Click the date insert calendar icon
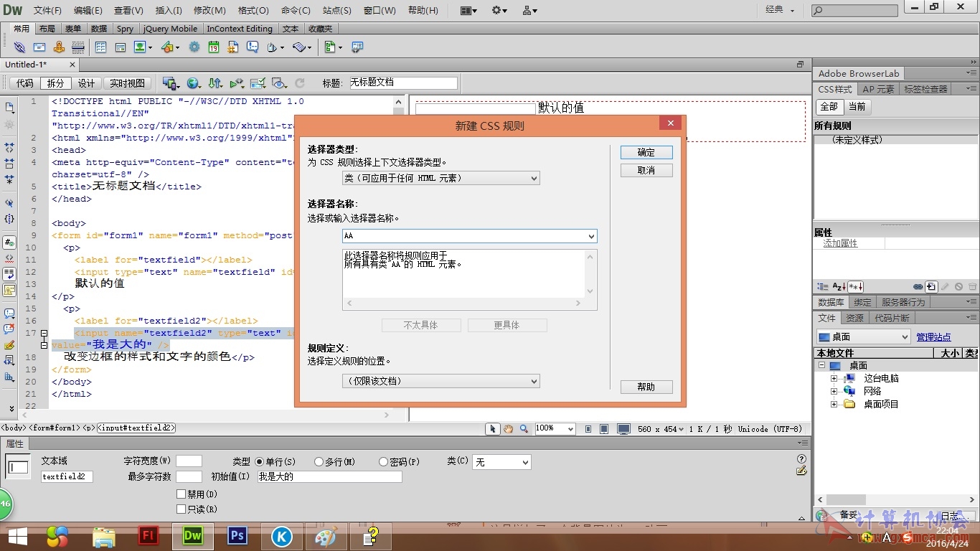 pos(214,47)
